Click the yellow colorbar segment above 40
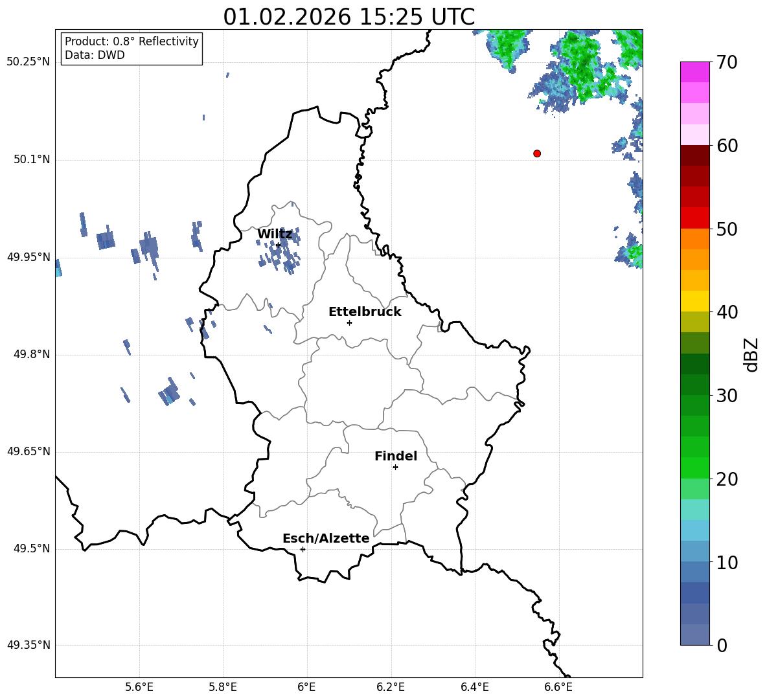Viewport: 767px width, 700px height. pos(695,301)
